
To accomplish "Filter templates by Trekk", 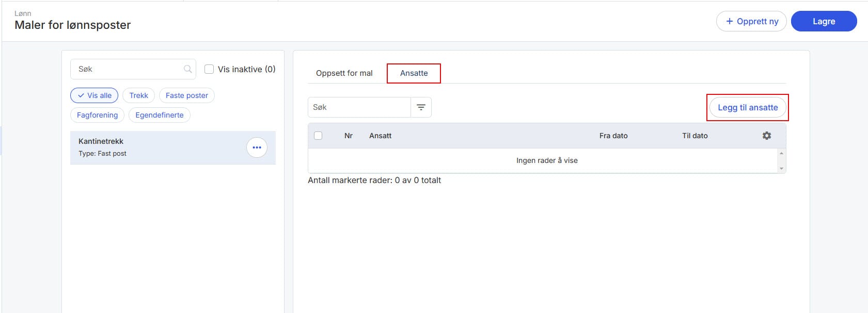I will 138,95.
